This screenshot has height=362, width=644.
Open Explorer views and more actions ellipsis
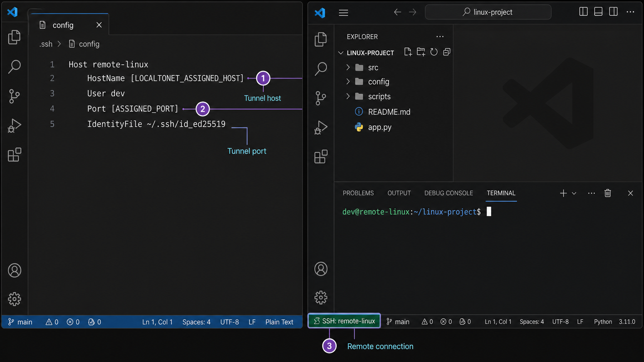[x=440, y=37]
